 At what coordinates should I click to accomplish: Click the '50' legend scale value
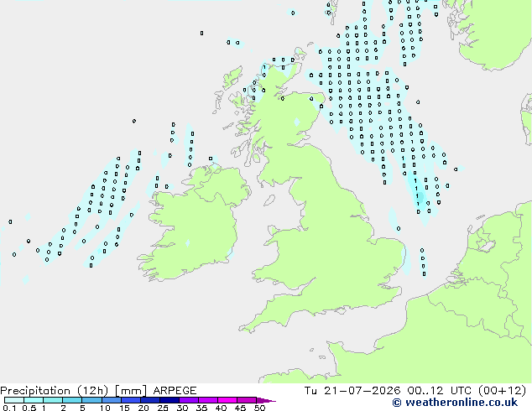(x=259, y=408)
